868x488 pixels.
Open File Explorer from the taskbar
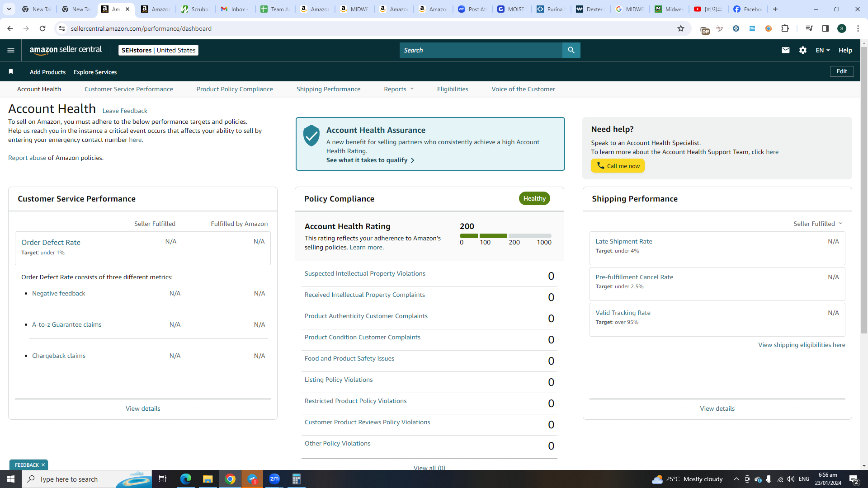pos(208,479)
